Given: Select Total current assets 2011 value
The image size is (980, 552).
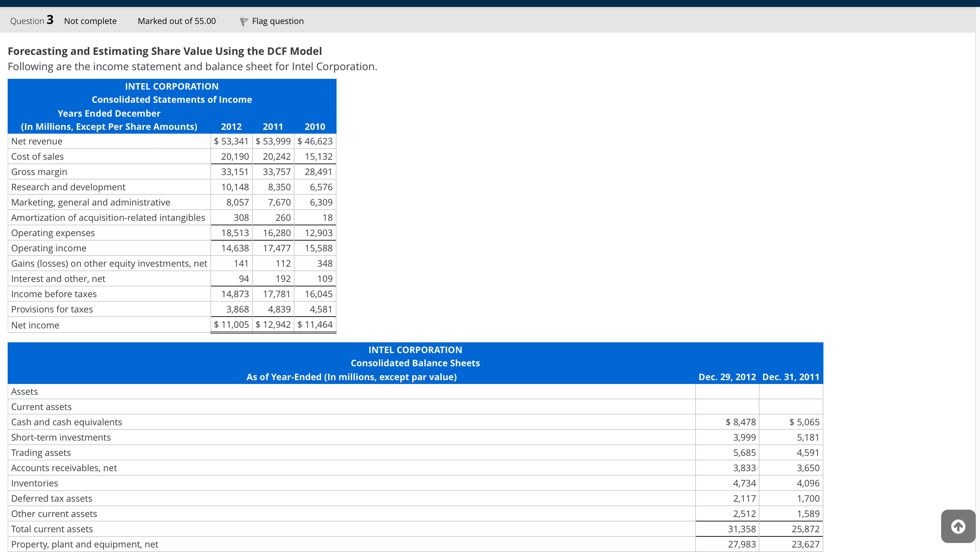Looking at the screenshot, I should coord(805,529).
